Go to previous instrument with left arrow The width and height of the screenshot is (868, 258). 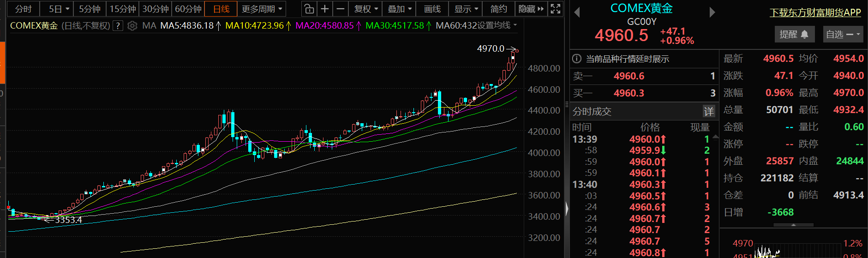point(577,12)
